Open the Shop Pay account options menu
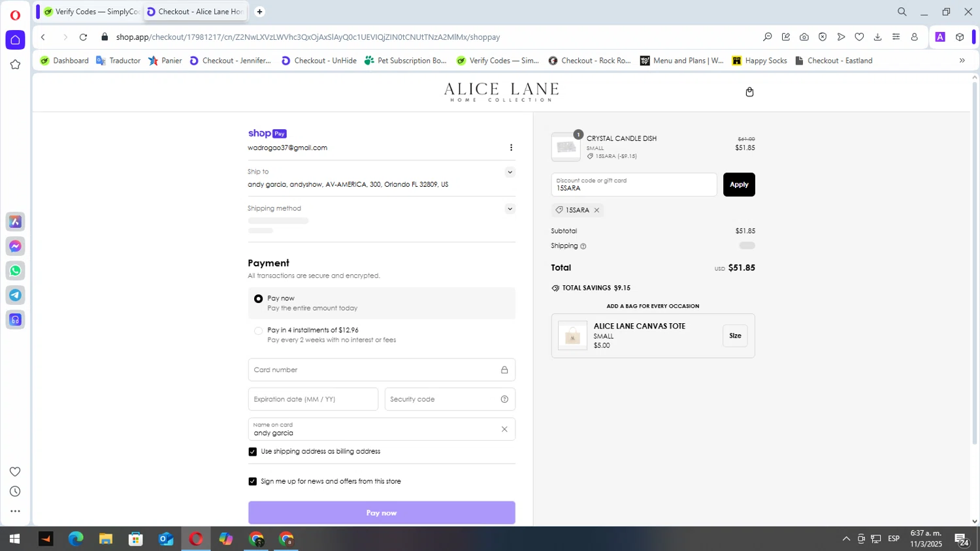 tap(511, 148)
